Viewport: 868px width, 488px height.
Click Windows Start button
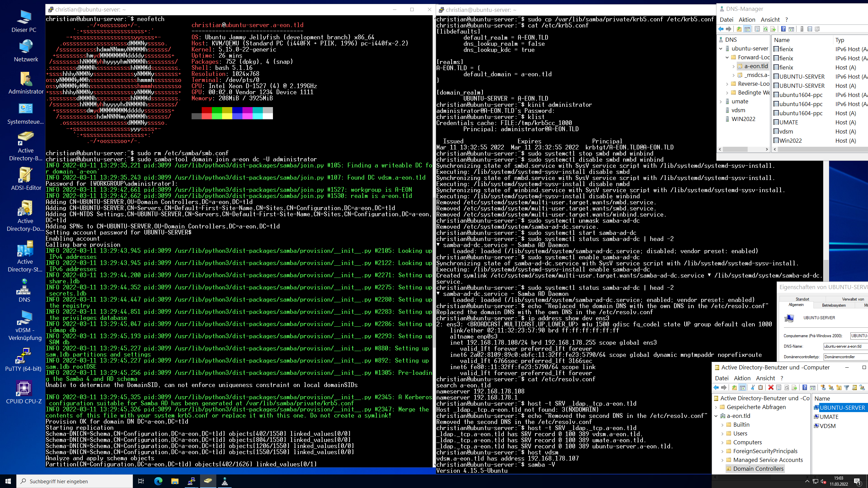click(8, 481)
